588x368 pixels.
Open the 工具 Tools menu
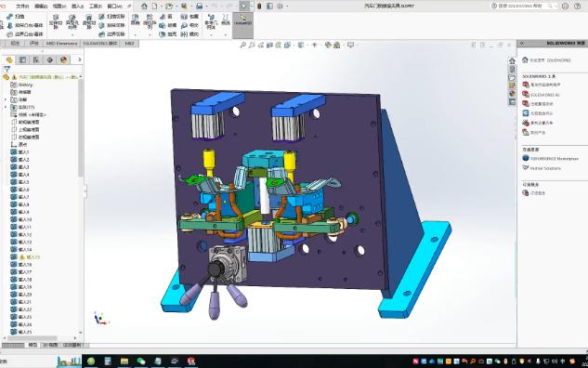pos(96,6)
